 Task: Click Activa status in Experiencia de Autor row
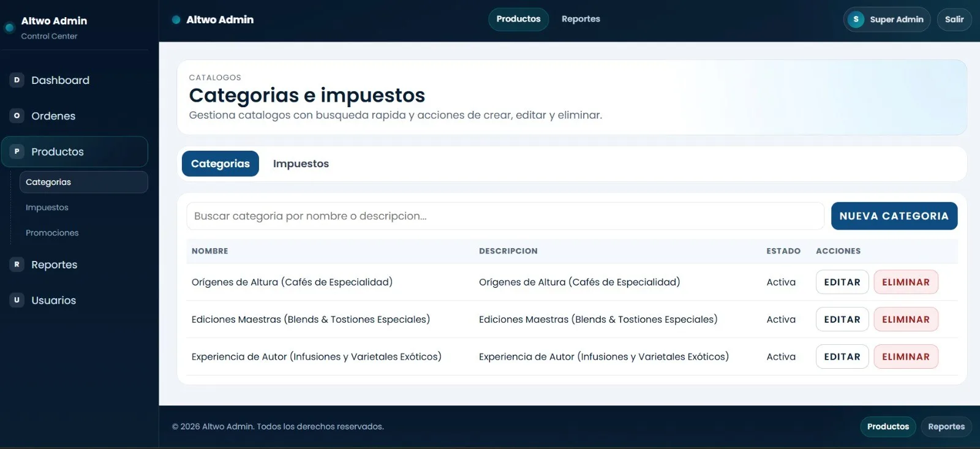781,357
